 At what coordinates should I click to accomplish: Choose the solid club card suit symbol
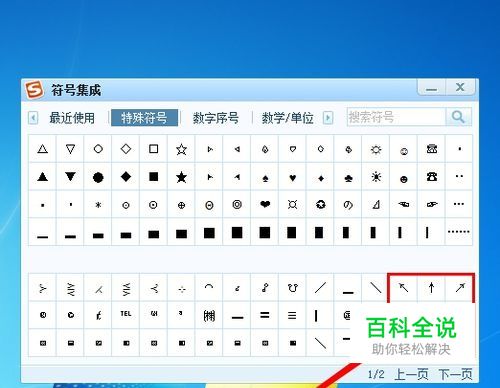(348, 177)
